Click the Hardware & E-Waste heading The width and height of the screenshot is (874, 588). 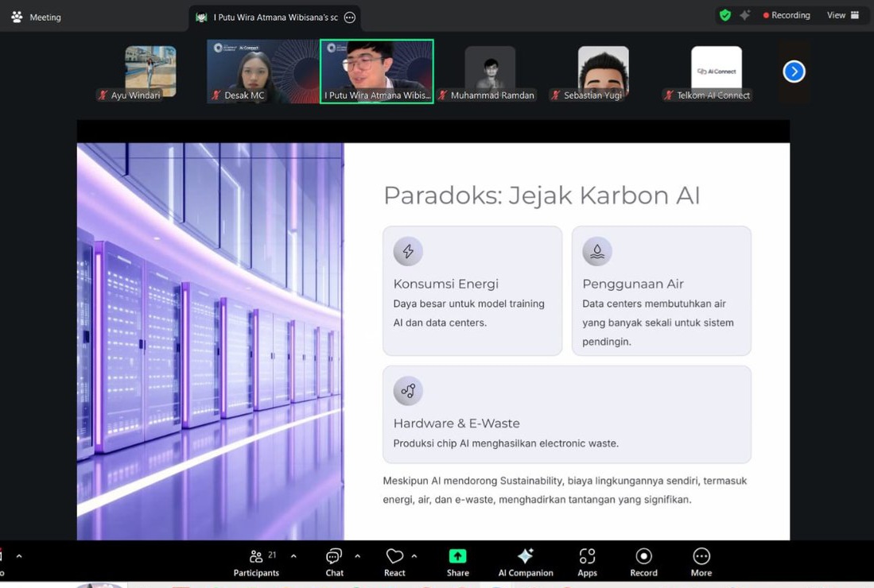456,424
